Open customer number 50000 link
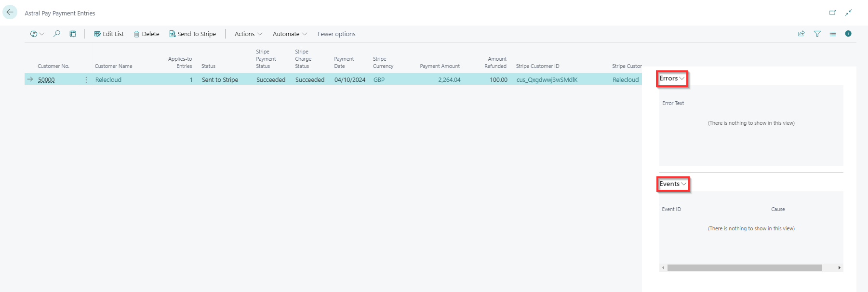 pos(46,80)
